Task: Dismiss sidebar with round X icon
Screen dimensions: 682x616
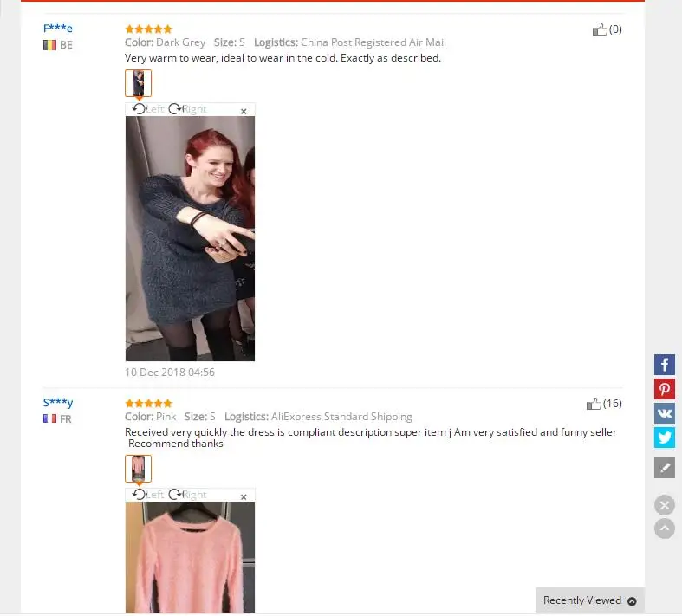Action: [664, 505]
